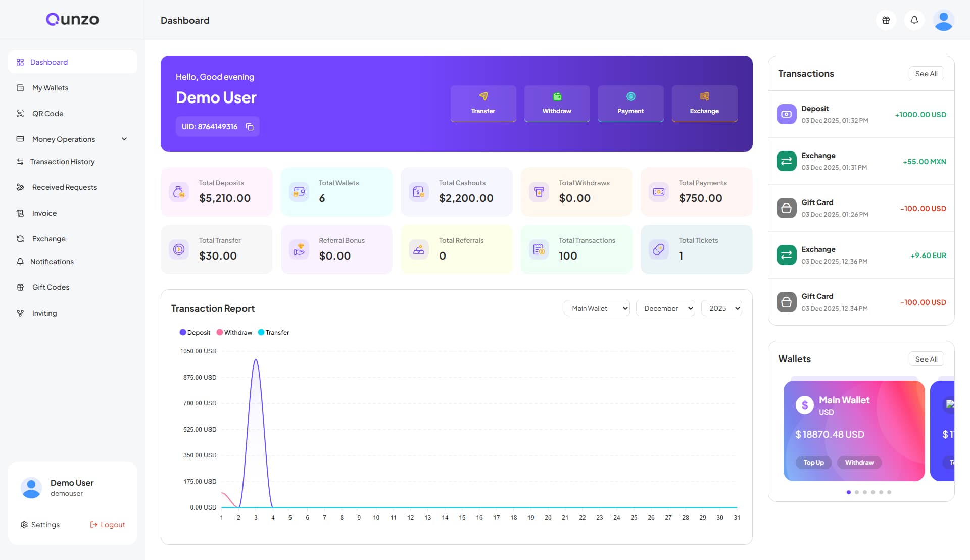Click Top Up on the Main Wallet card
Viewport: 970px width, 560px height.
click(814, 463)
